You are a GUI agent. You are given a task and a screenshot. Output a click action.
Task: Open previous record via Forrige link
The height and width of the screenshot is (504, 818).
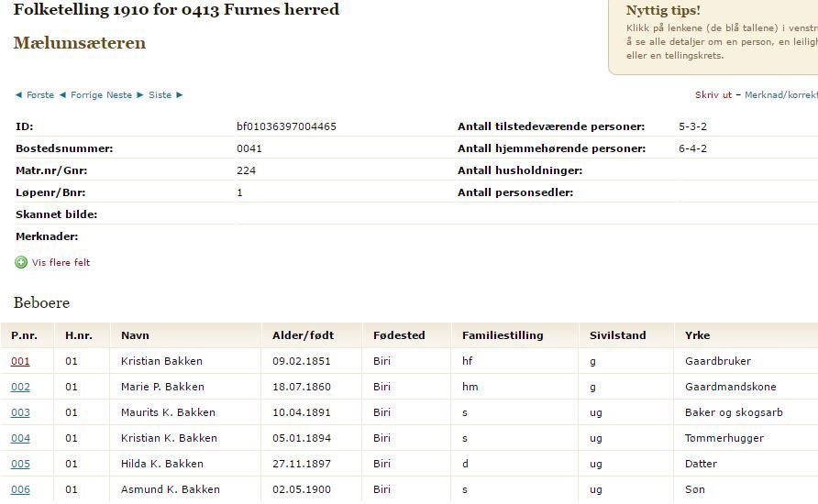point(87,95)
